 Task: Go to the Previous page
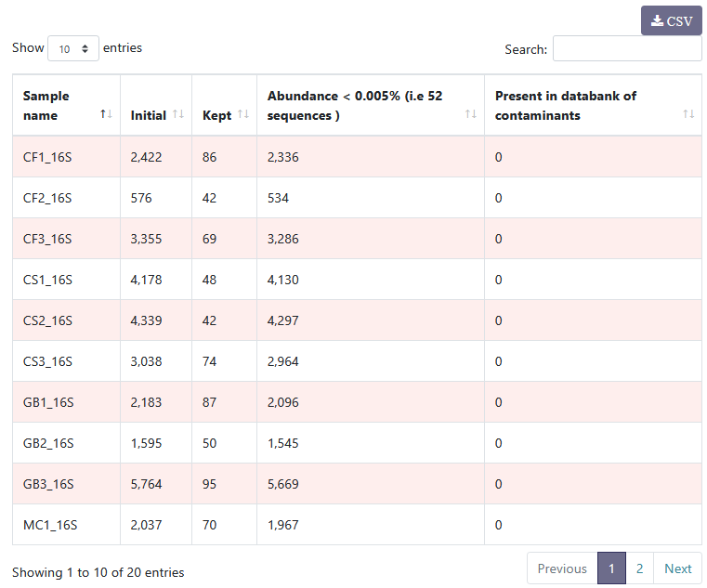[x=562, y=568]
